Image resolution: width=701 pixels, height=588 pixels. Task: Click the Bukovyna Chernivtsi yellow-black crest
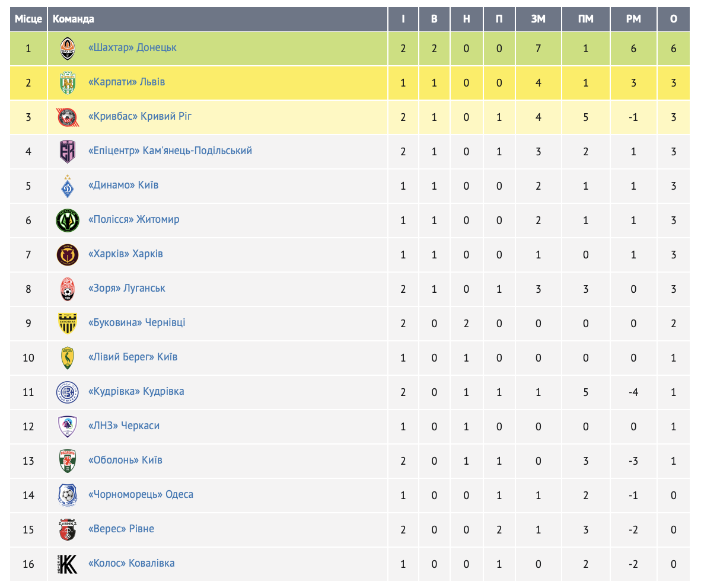pyautogui.click(x=68, y=324)
